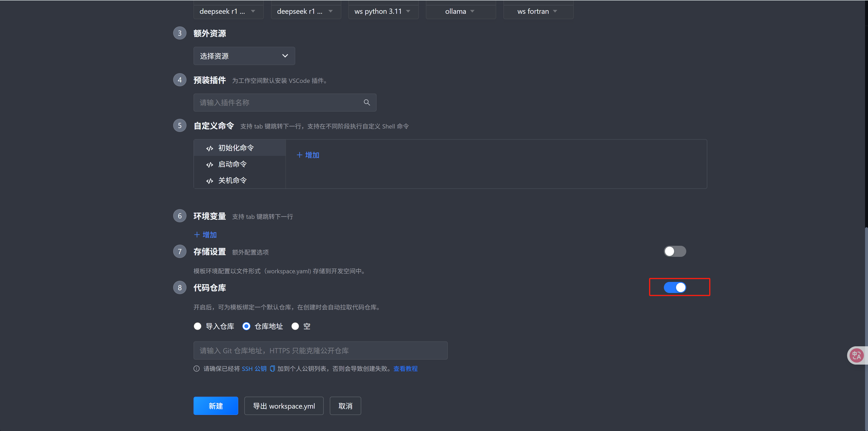Select the 空 radio option
The image size is (868, 431).
pyautogui.click(x=295, y=326)
